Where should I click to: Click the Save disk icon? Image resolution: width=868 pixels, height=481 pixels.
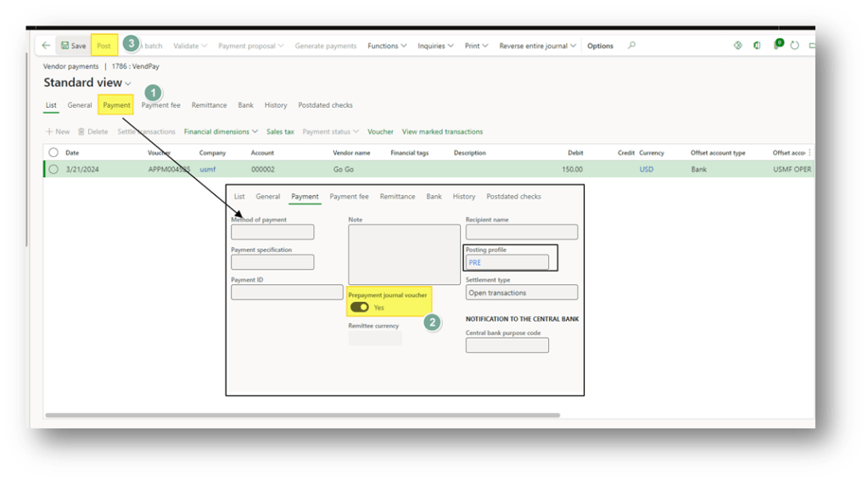pos(65,46)
